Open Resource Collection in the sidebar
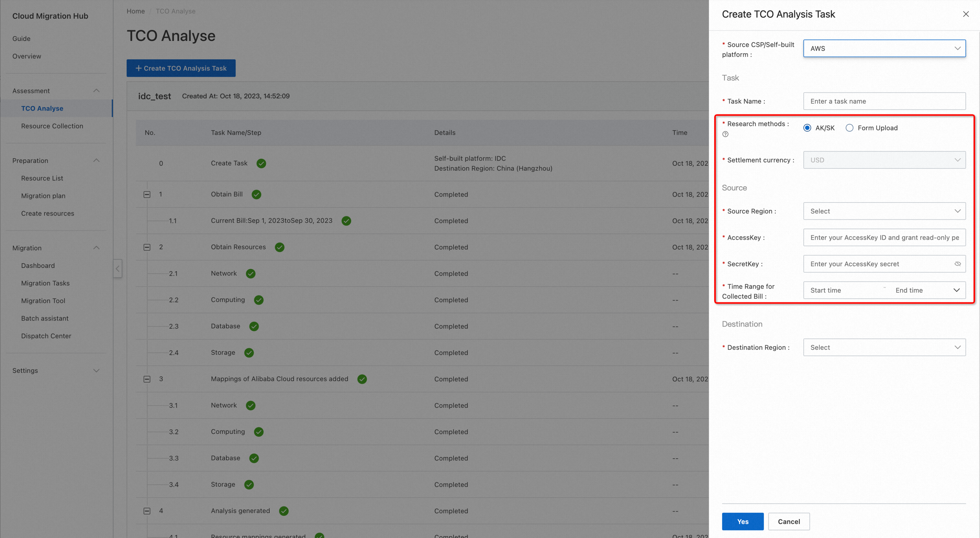The height and width of the screenshot is (538, 980). point(52,126)
